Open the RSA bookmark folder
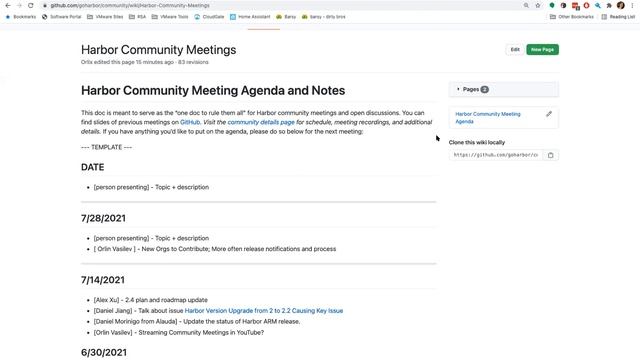The height and width of the screenshot is (360, 640). click(137, 17)
